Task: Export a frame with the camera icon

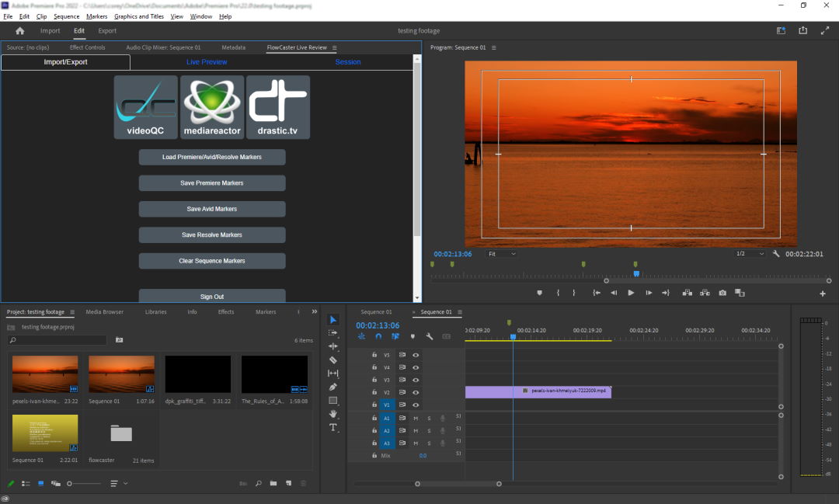Action: click(722, 294)
